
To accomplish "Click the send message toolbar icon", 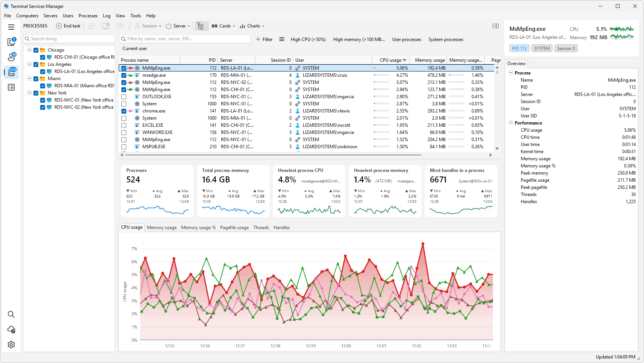I will click(92, 26).
